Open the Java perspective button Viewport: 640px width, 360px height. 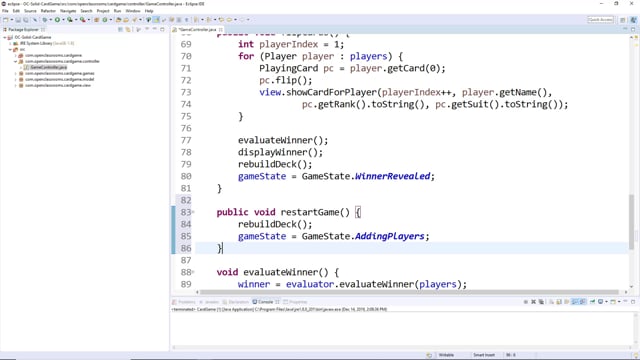[633, 20]
